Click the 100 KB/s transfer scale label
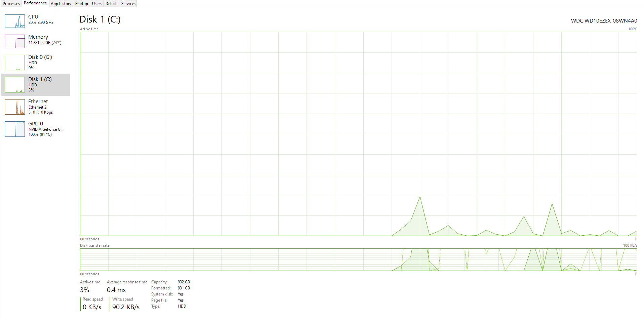The width and height of the screenshot is (644, 318). click(630, 245)
